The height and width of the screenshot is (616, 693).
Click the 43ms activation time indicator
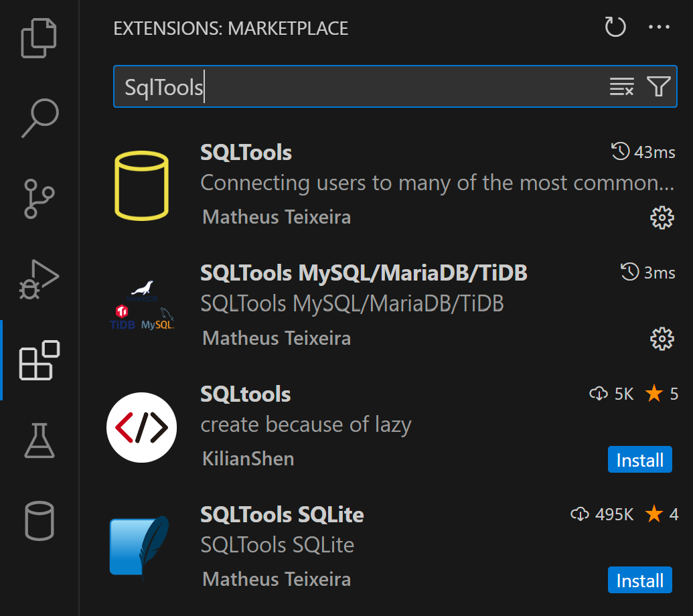click(x=643, y=152)
